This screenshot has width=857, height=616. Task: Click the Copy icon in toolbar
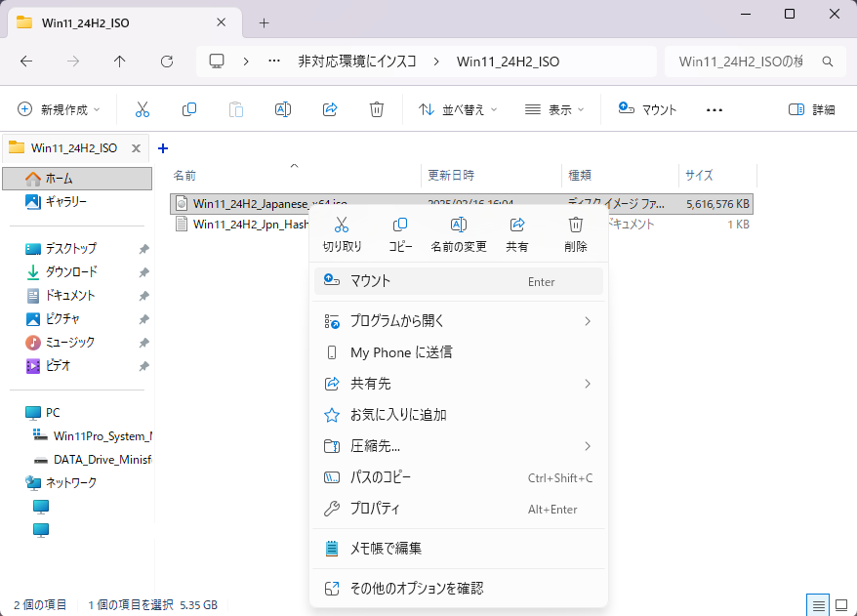pyautogui.click(x=189, y=109)
